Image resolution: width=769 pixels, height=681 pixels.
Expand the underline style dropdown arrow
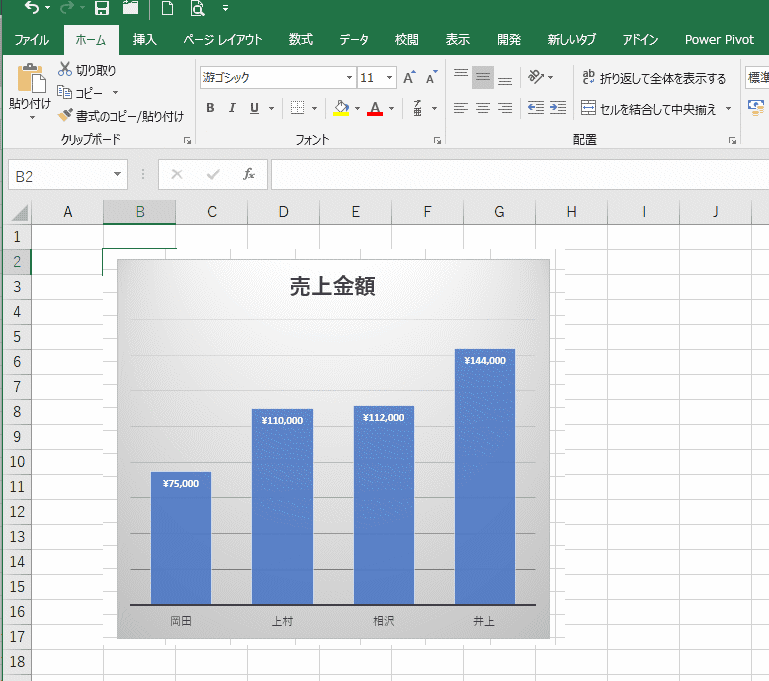[271, 108]
